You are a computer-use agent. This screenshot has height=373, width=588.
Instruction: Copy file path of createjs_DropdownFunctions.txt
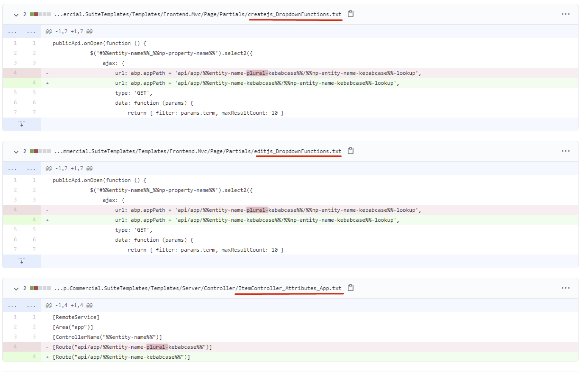351,14
